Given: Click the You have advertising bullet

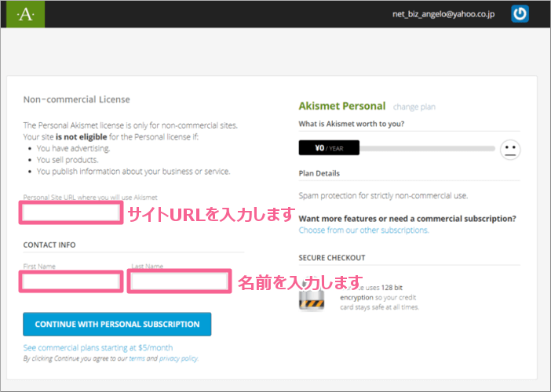Looking at the screenshot, I should (74, 148).
